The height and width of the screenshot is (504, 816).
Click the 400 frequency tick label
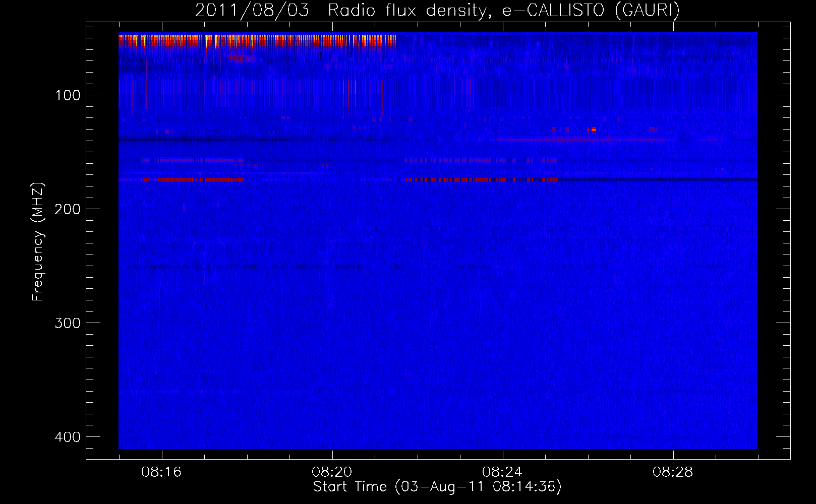click(68, 437)
